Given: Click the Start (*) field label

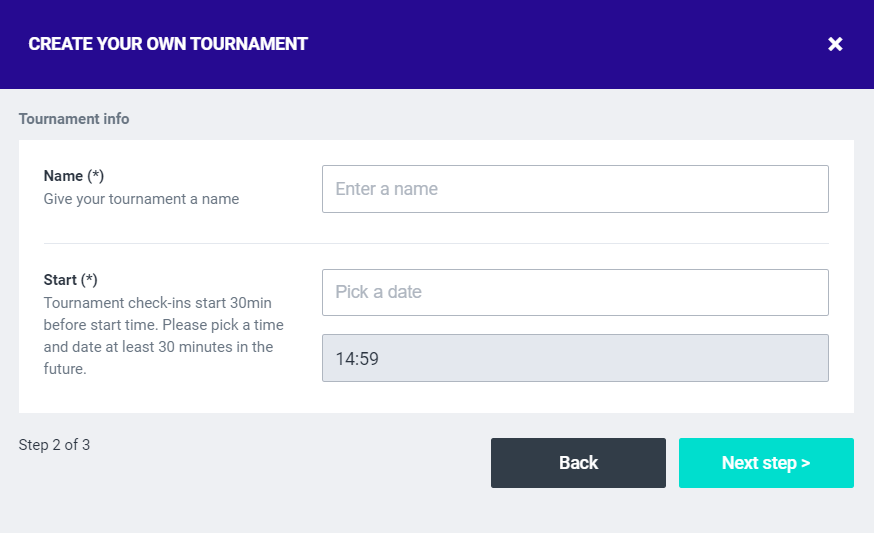Looking at the screenshot, I should (71, 280).
